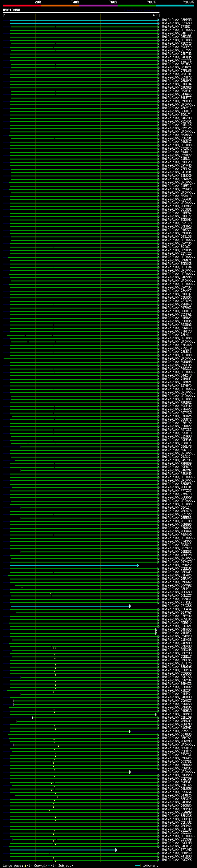The width and height of the screenshot is (197, 868).
Task: Open hit UniRef100_O22608
Action: pyautogui.click(x=177, y=23)
